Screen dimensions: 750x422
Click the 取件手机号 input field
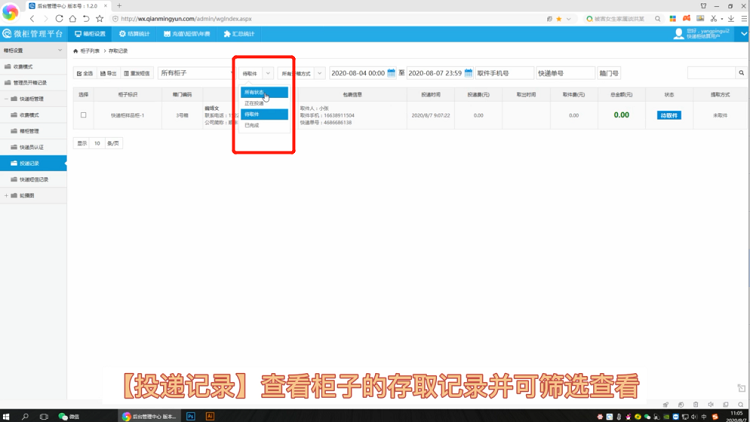(504, 73)
